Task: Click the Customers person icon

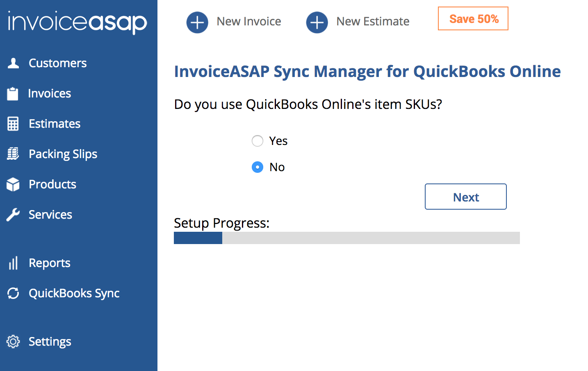Action: [13, 63]
